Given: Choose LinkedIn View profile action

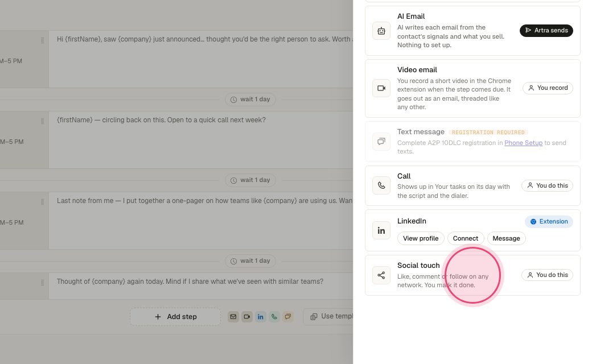Looking at the screenshot, I should point(421,238).
